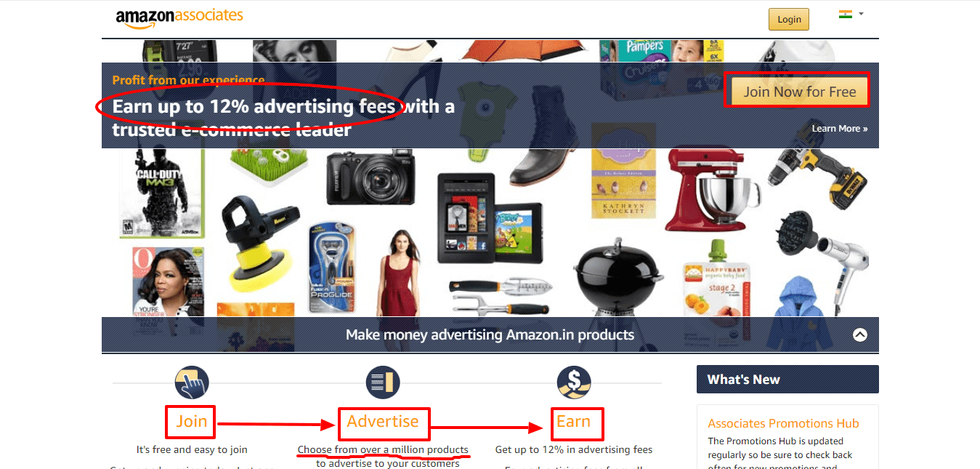
Task: Click the Earn dollar-sign icon
Action: pyautogui.click(x=574, y=382)
